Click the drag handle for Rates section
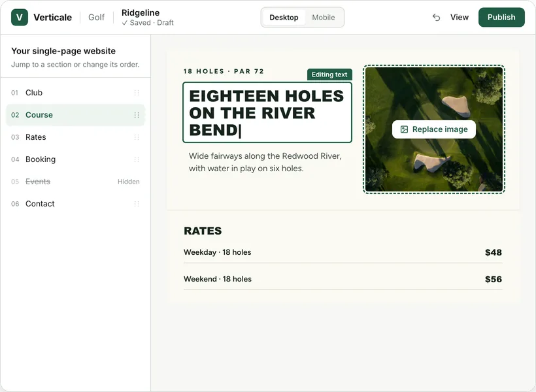Image resolution: width=536 pixels, height=392 pixels. pos(137,137)
